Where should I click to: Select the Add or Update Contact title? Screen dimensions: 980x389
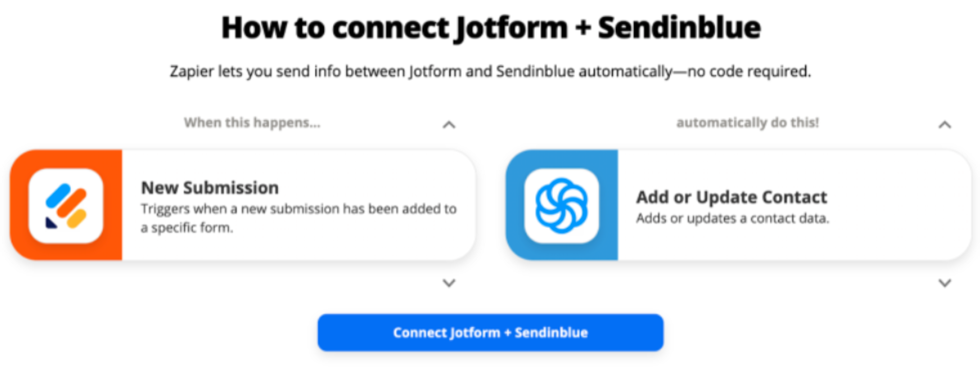pyautogui.click(x=731, y=197)
